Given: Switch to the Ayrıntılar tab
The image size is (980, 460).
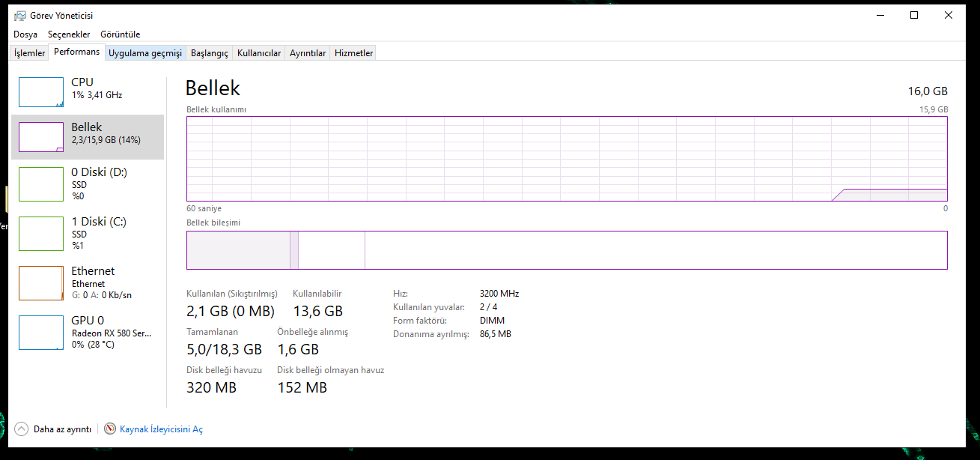Looking at the screenshot, I should 308,53.
